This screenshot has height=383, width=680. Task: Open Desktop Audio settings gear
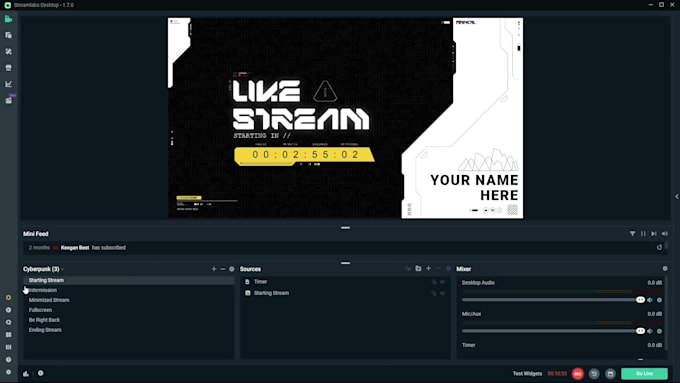660,300
